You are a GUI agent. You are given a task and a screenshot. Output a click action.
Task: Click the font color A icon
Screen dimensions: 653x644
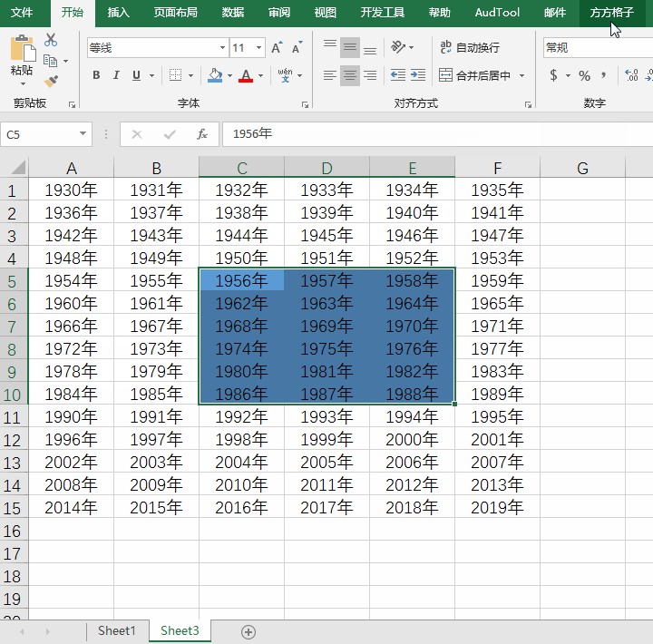click(246, 75)
